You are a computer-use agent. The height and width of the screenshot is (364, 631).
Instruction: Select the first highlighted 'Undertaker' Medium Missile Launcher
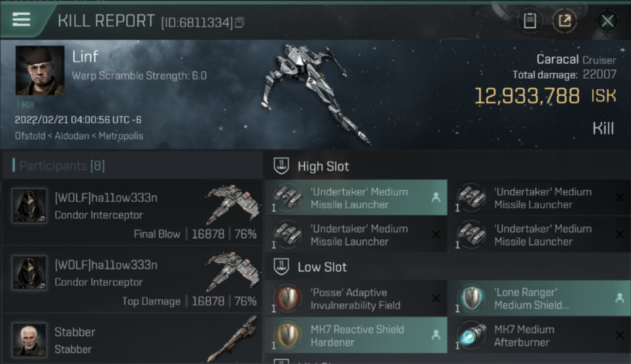pyautogui.click(x=356, y=198)
